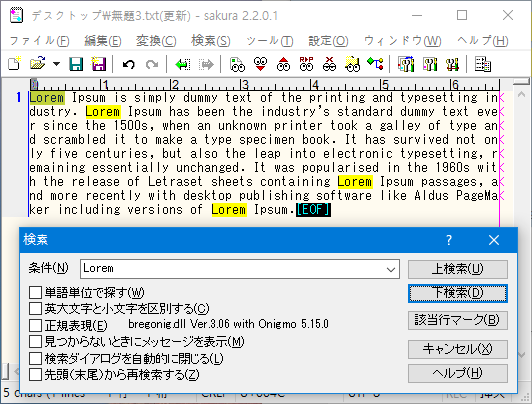Check 見つからないときにメッセージを表示(M)
The height and width of the screenshot is (404, 532).
tap(35, 342)
